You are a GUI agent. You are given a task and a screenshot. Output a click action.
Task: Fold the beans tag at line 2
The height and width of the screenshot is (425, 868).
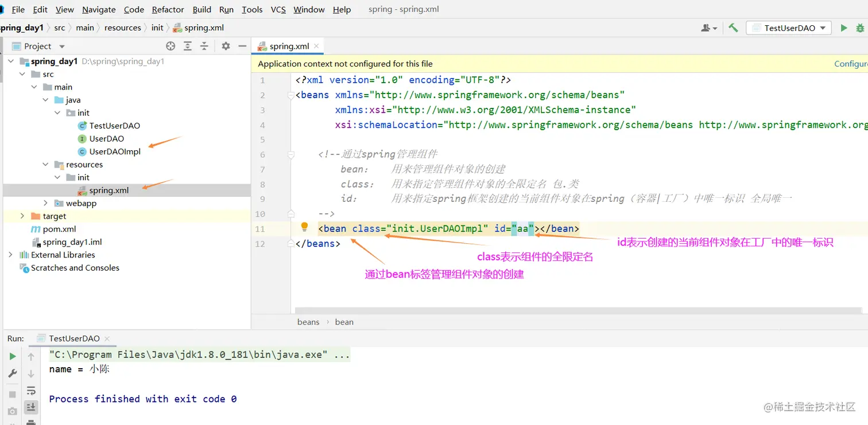291,95
